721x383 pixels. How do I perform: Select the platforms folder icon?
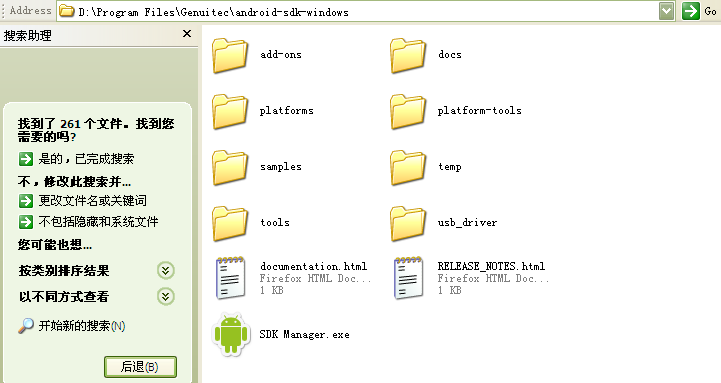pyautogui.click(x=230, y=112)
